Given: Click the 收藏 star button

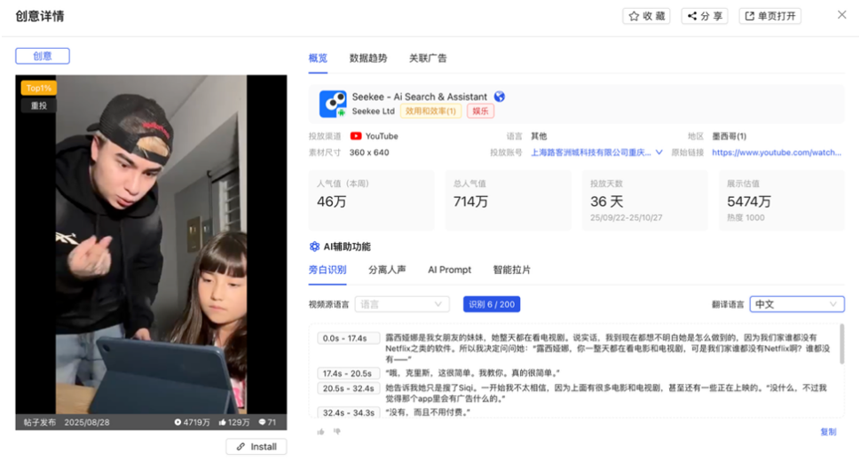Looking at the screenshot, I should (646, 16).
